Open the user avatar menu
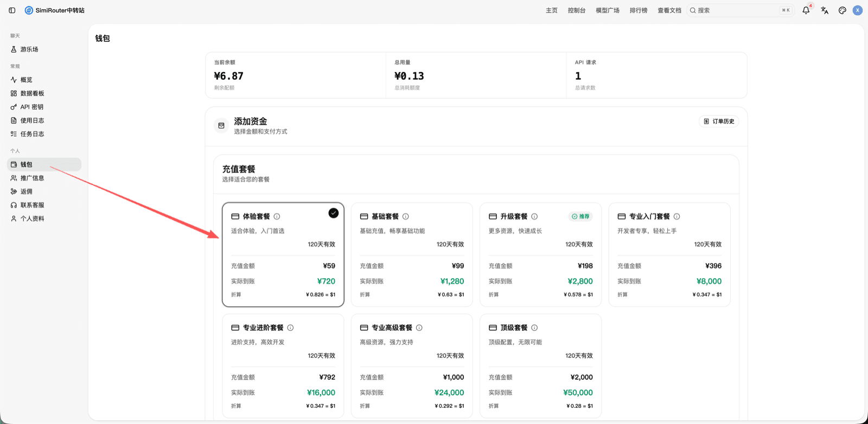 click(x=858, y=10)
